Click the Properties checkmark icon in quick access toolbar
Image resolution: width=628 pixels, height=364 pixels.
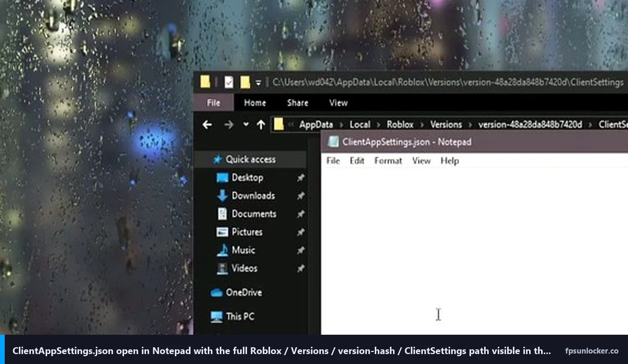point(229,82)
